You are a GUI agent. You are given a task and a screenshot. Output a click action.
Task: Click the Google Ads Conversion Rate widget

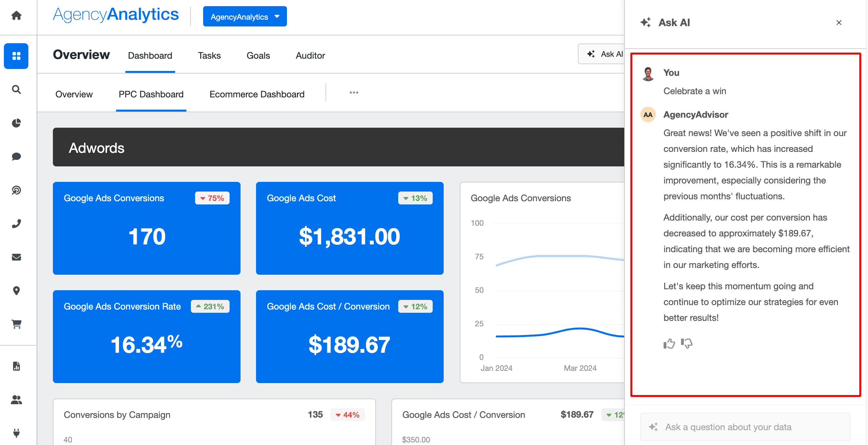point(147,336)
